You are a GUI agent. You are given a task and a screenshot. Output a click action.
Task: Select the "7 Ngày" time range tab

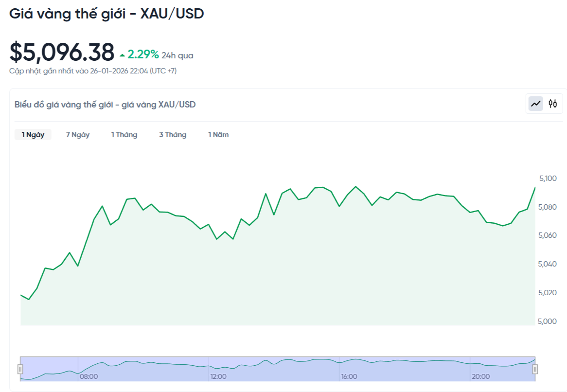click(x=77, y=135)
